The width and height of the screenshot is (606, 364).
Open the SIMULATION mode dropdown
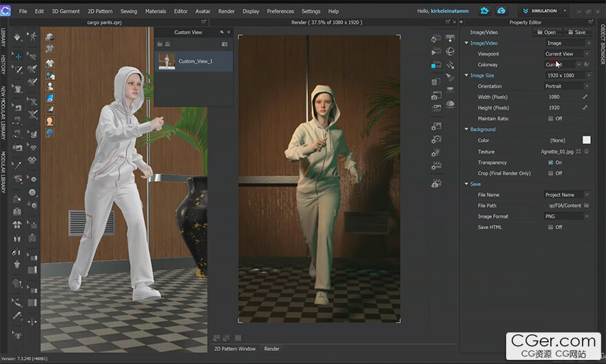565,11
